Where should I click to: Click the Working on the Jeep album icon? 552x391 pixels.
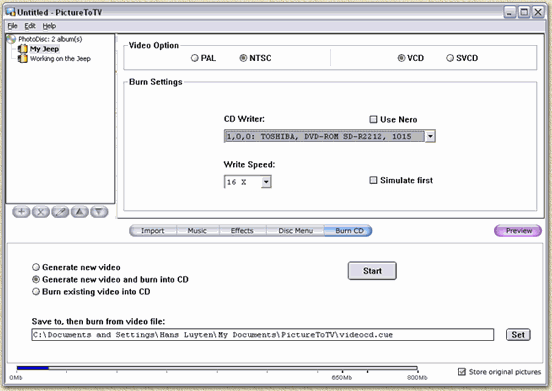(x=23, y=58)
